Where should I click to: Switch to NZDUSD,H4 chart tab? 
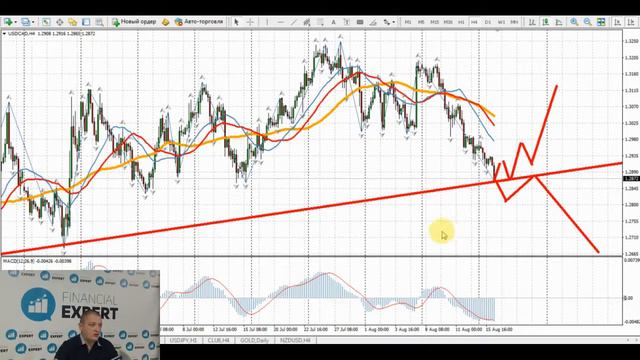[295, 340]
